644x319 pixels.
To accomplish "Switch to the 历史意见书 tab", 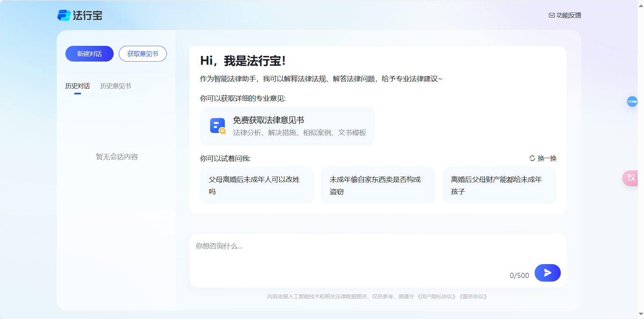I will [115, 86].
